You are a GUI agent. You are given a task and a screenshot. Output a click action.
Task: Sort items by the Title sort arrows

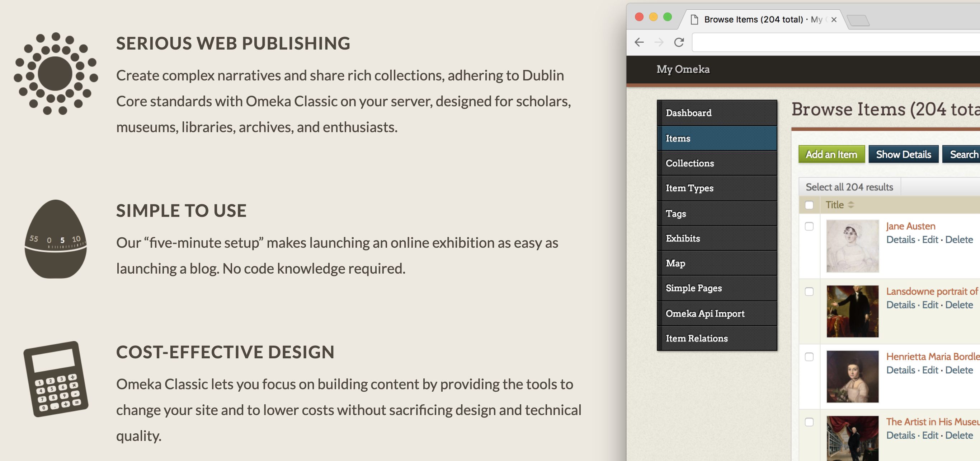851,205
